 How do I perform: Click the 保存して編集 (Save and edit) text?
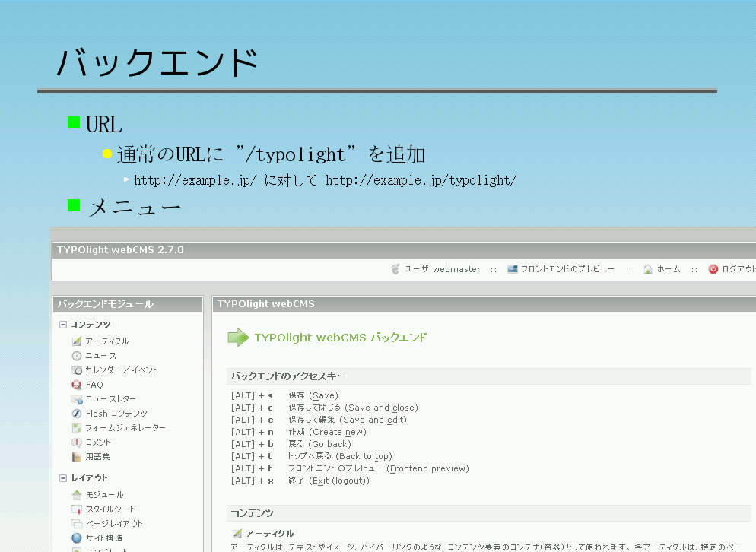pos(348,420)
